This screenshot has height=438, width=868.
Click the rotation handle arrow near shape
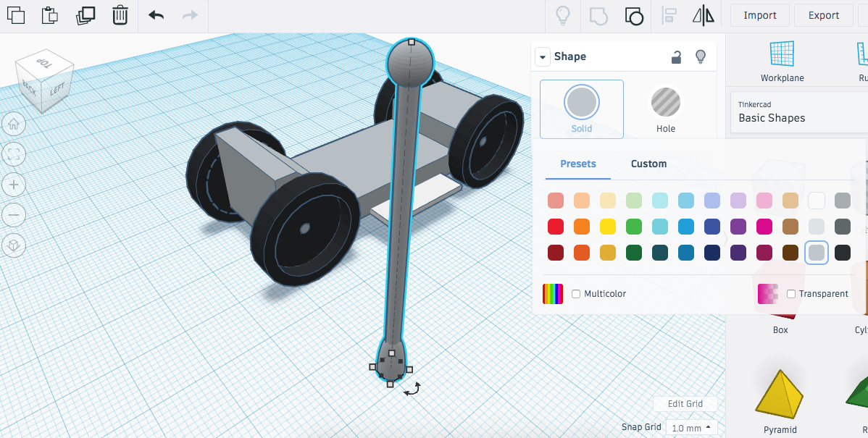click(x=412, y=389)
